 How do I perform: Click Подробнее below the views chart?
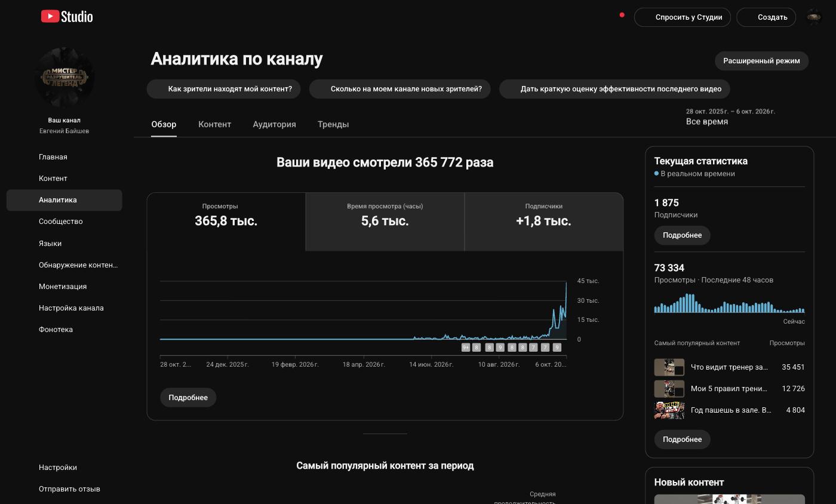click(188, 398)
